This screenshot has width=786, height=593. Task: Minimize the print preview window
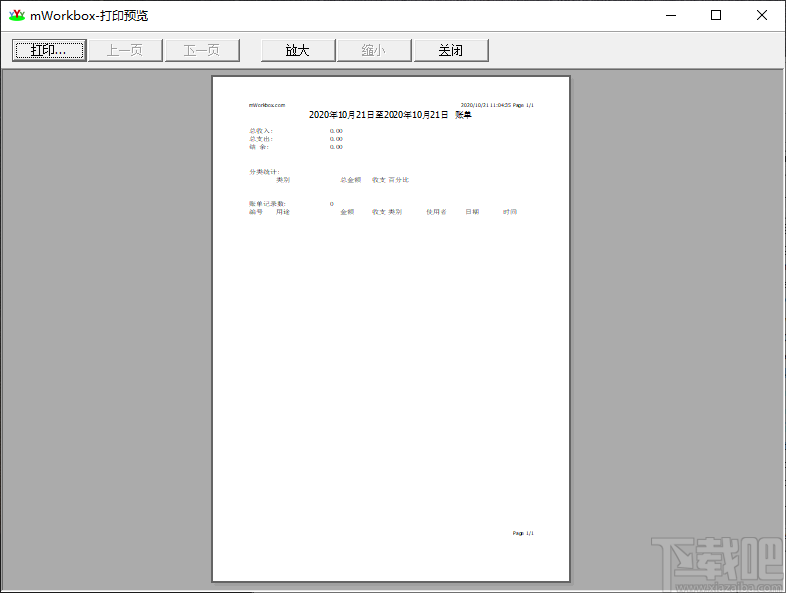(x=671, y=16)
